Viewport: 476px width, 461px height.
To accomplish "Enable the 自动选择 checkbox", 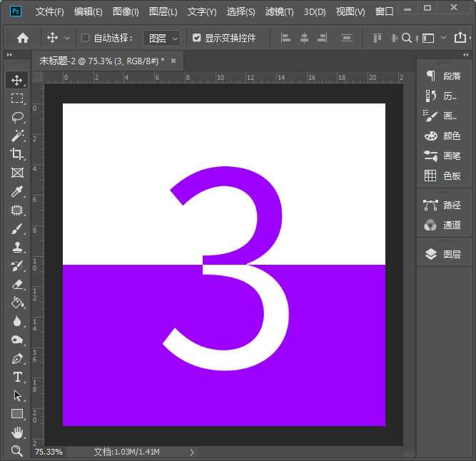I will tap(86, 38).
